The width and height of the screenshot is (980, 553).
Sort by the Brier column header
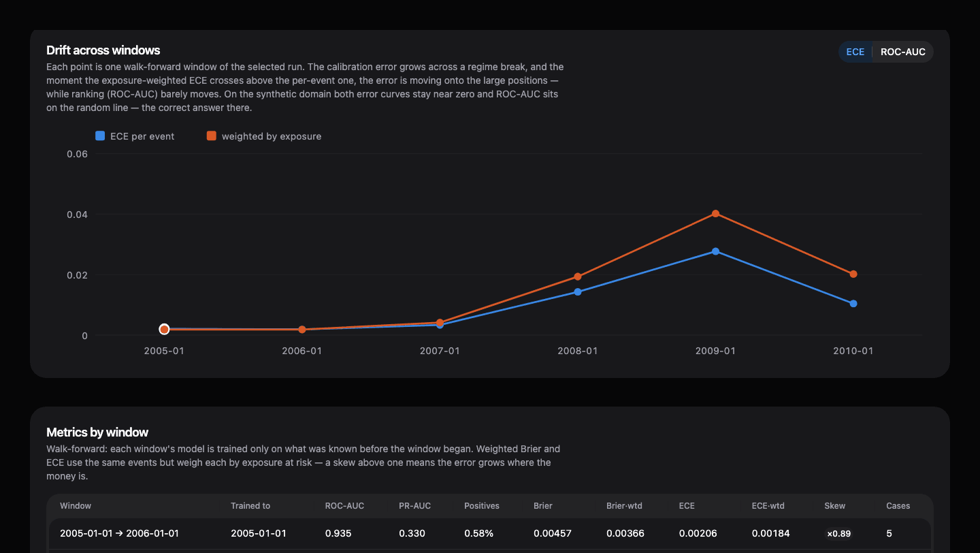point(543,506)
